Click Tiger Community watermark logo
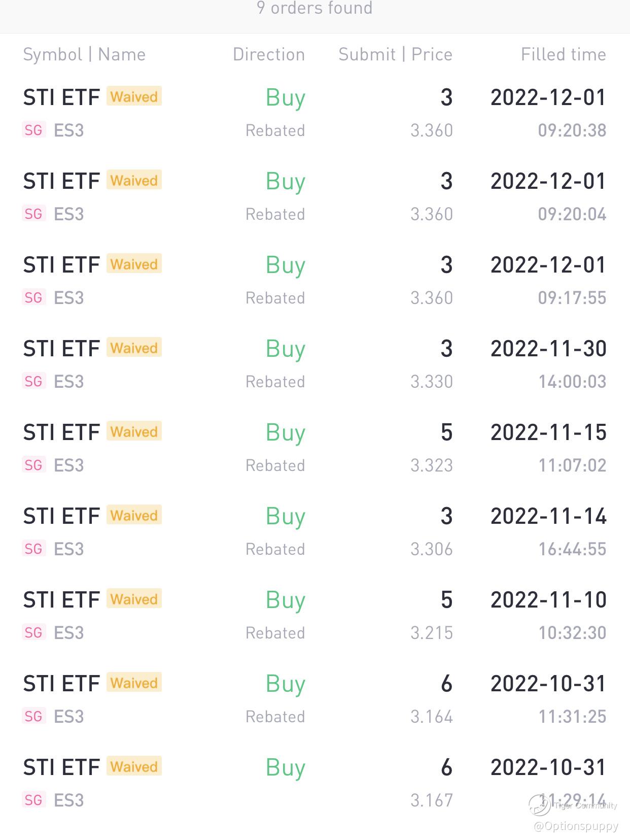 point(539,805)
